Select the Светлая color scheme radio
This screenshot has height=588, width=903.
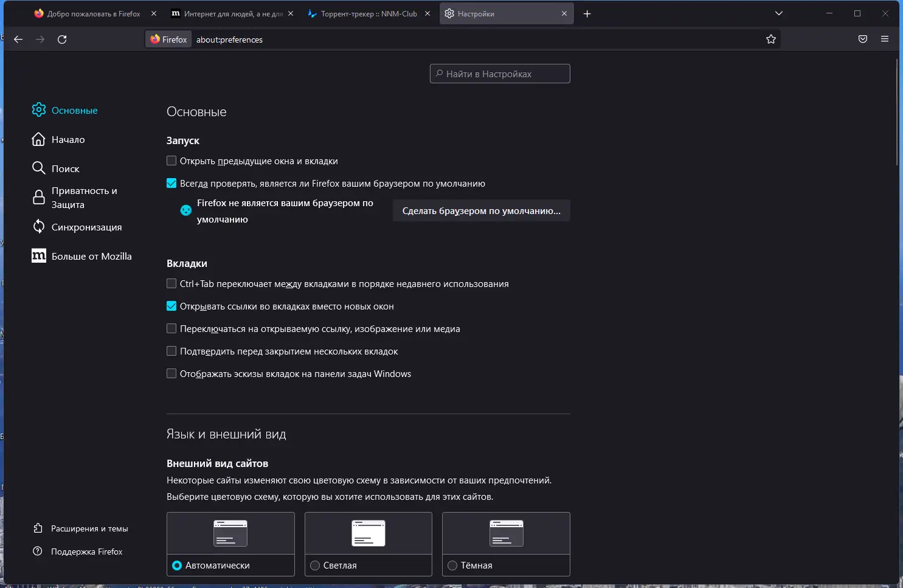click(x=315, y=566)
